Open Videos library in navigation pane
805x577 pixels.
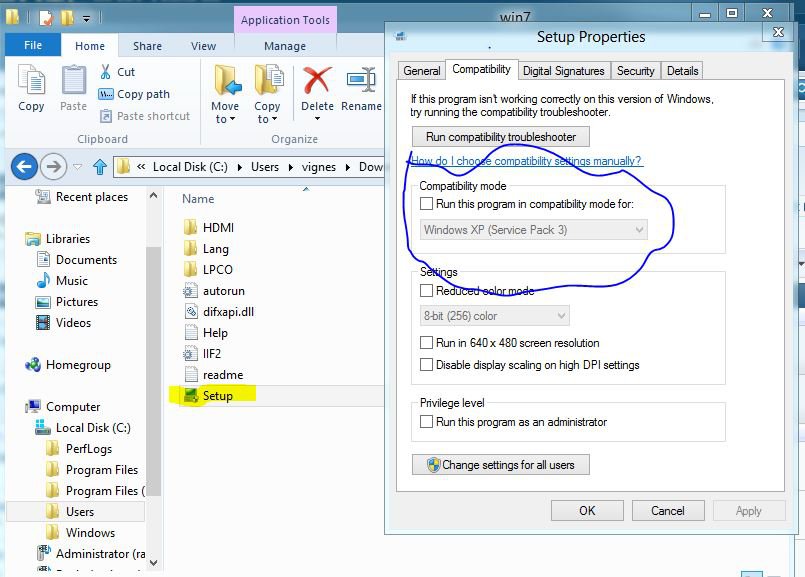(63, 323)
